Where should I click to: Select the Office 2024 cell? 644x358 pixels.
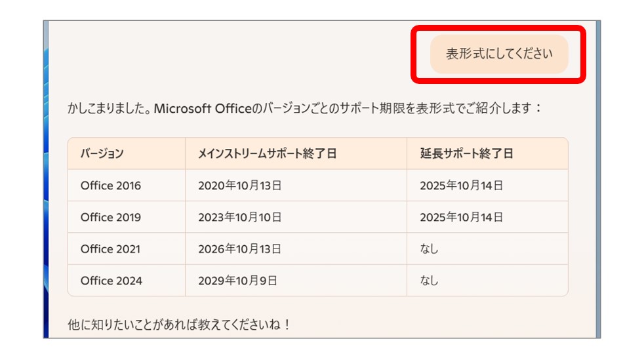[127, 281]
